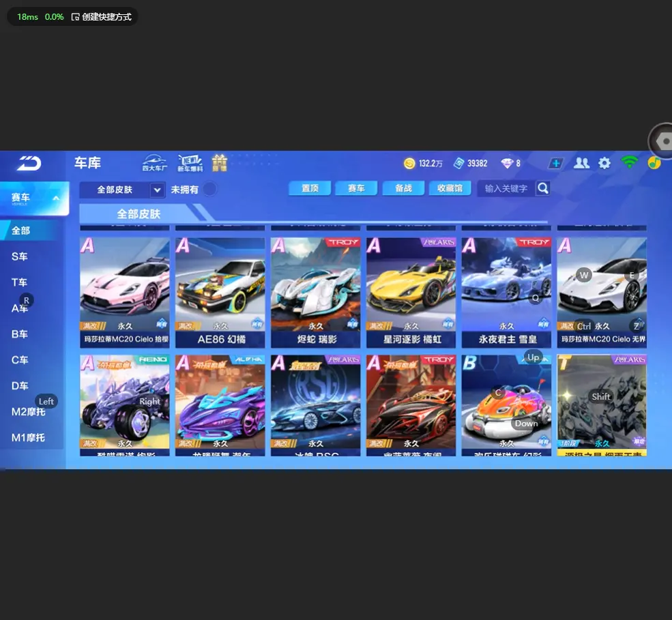Open the gold gift box icon
672x620 pixels.
(220, 163)
